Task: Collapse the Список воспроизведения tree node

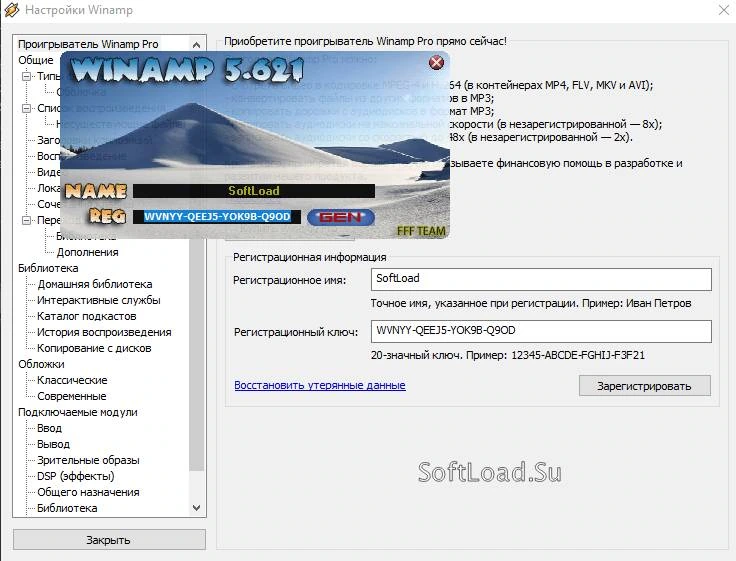Action: click(27, 108)
